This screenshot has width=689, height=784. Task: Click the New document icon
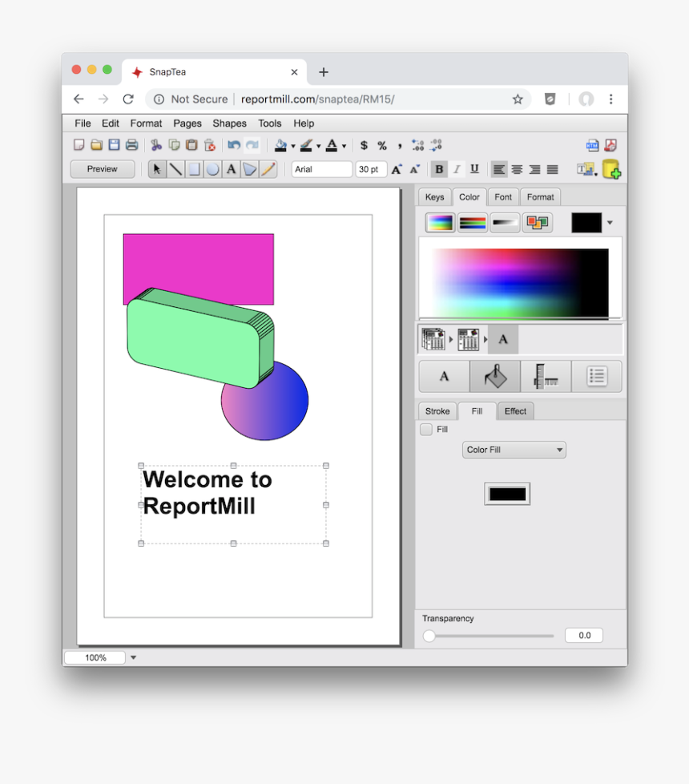[x=79, y=145]
